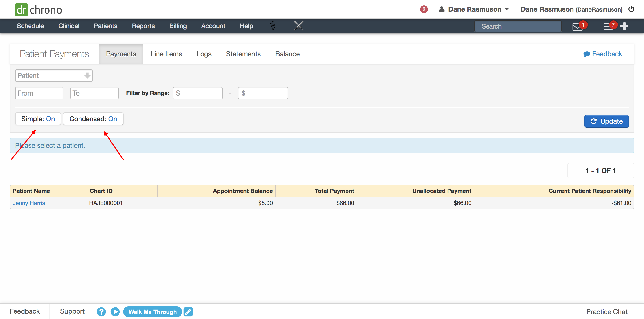
Task: Open Feedback in the bottom bar
Action: click(x=25, y=311)
